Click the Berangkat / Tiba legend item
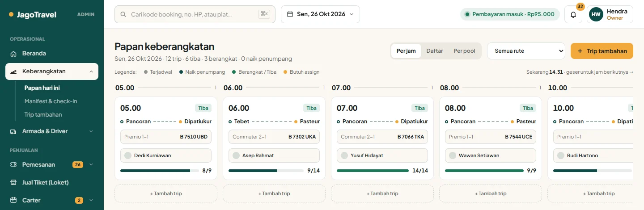This screenshot has width=644, height=210. (x=254, y=72)
